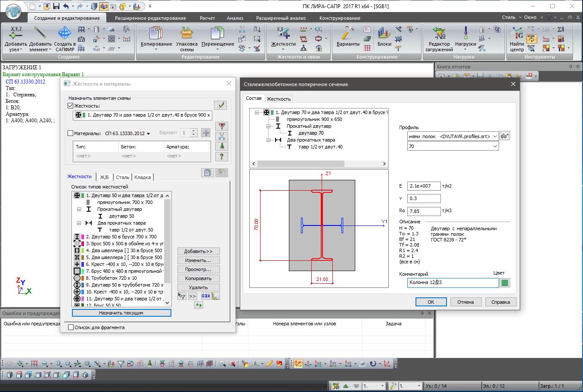
Task: Collapse the Прокатный двутавр tree node
Action: coord(268,127)
